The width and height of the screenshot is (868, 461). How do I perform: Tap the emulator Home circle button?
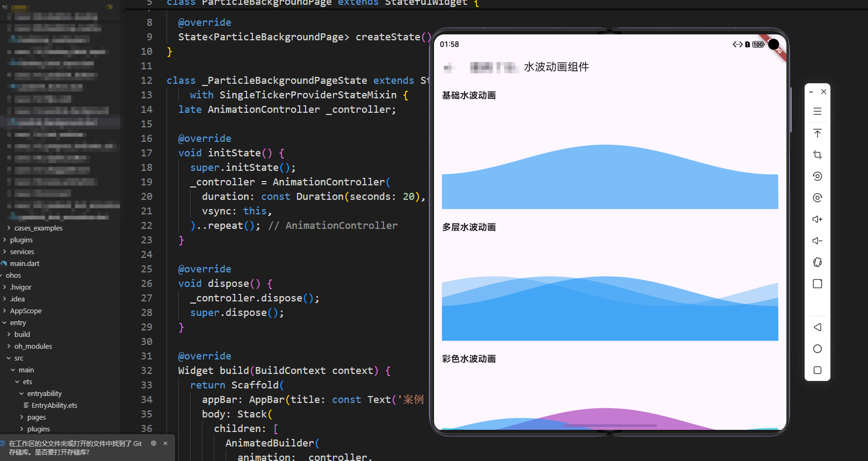pyautogui.click(x=818, y=349)
